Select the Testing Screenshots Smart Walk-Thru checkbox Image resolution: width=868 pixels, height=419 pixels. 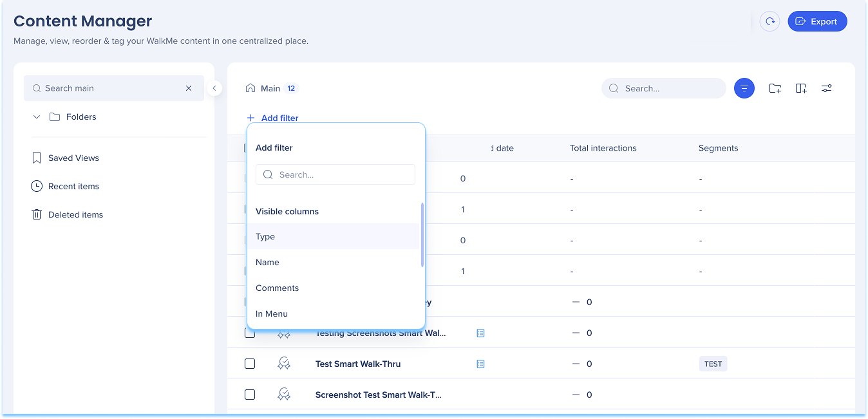pos(250,333)
